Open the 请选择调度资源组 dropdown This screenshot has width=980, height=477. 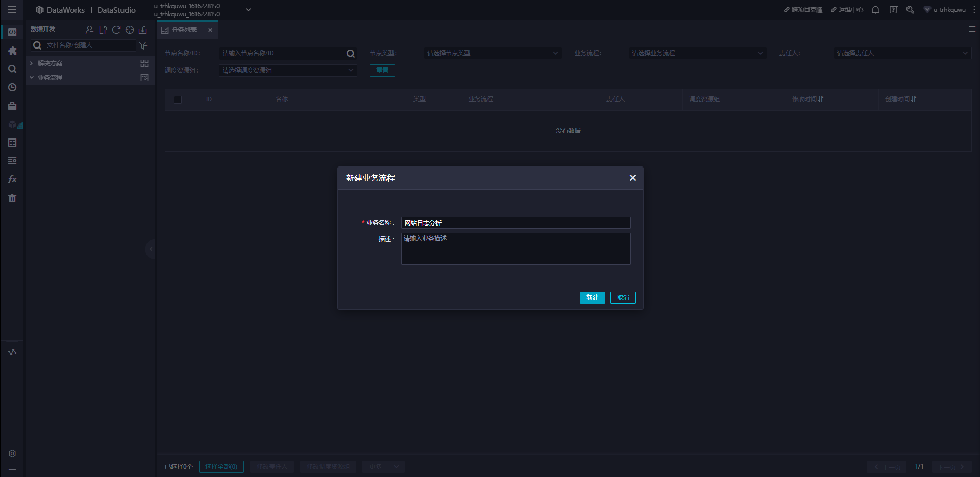coord(288,70)
